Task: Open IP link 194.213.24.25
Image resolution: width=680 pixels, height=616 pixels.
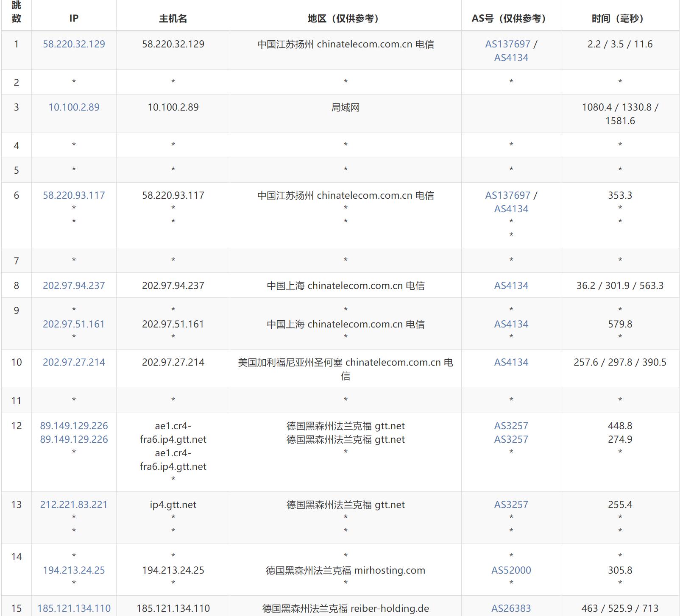Action: (74, 570)
